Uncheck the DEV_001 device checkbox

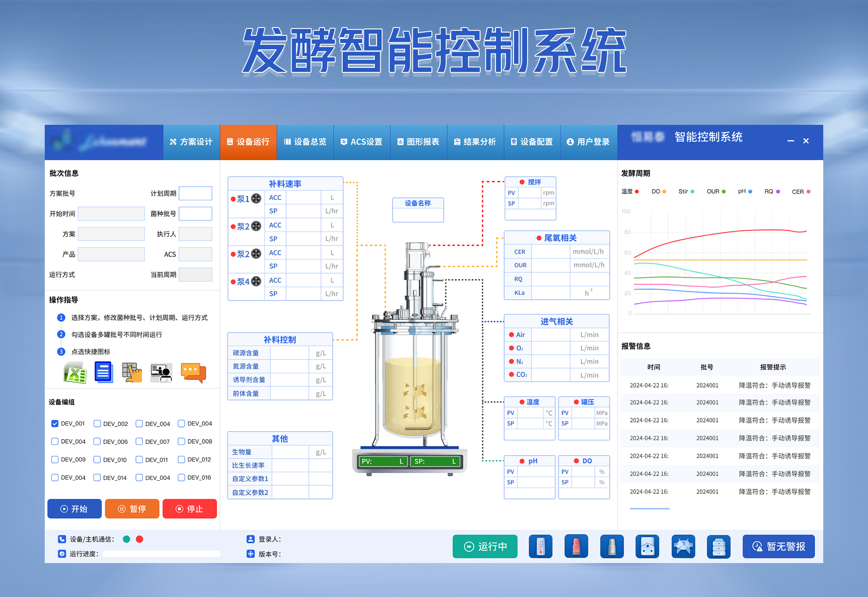(x=55, y=423)
